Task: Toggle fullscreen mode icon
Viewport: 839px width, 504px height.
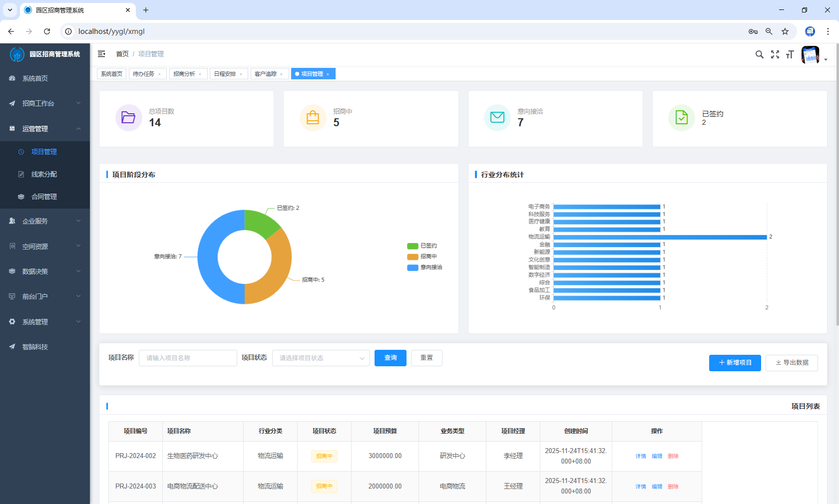Action: [x=775, y=54]
